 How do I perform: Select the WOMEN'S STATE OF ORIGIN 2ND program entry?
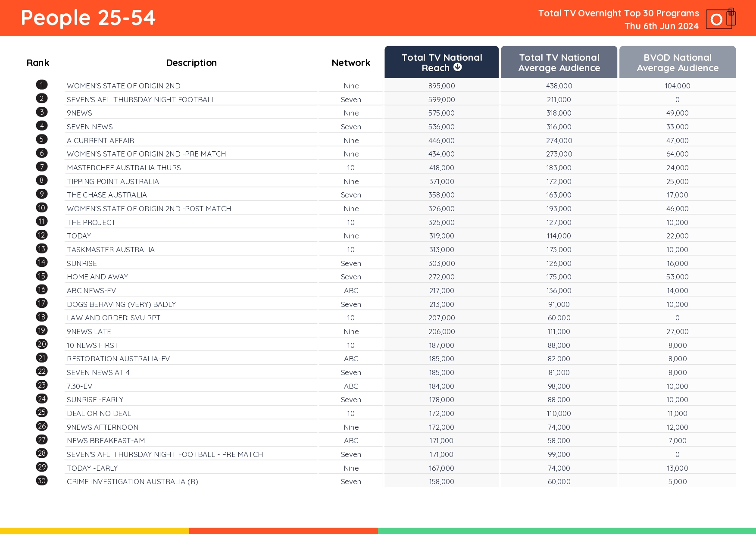click(123, 85)
